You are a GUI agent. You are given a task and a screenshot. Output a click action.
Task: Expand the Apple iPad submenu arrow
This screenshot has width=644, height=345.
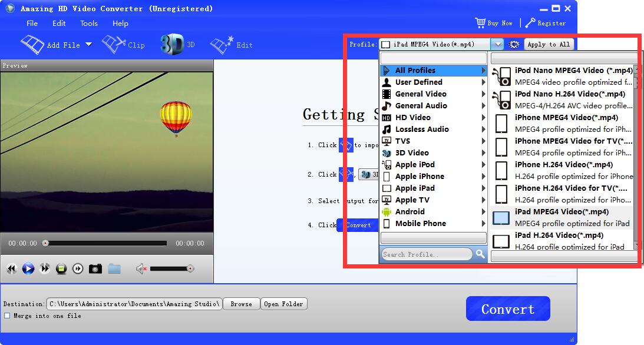point(483,188)
